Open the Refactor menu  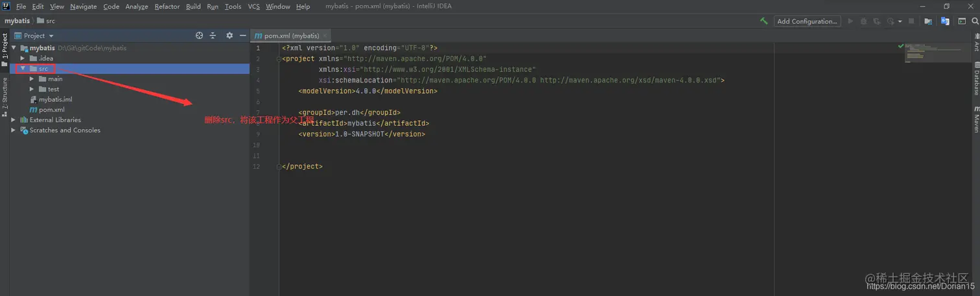[167, 6]
